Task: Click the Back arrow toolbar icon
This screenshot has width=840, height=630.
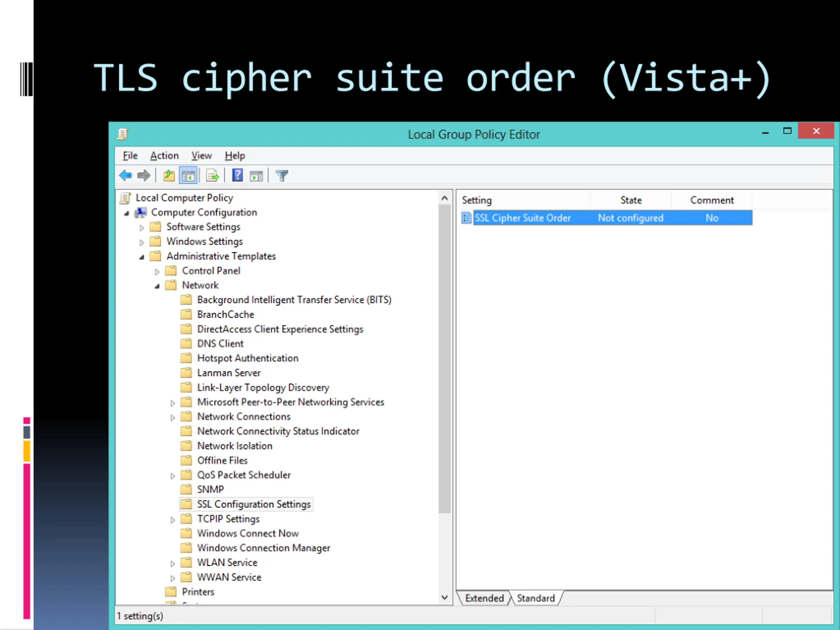Action: 126,176
